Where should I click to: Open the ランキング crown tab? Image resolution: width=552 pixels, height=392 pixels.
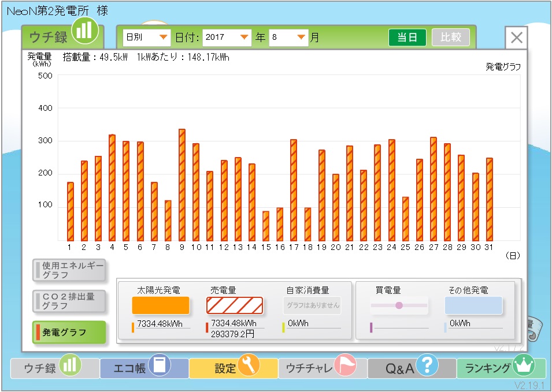(x=501, y=368)
